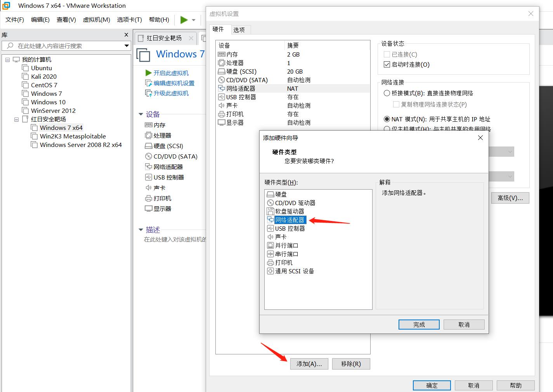Open the 帮助(H) menu
553x392 pixels.
coord(159,19)
